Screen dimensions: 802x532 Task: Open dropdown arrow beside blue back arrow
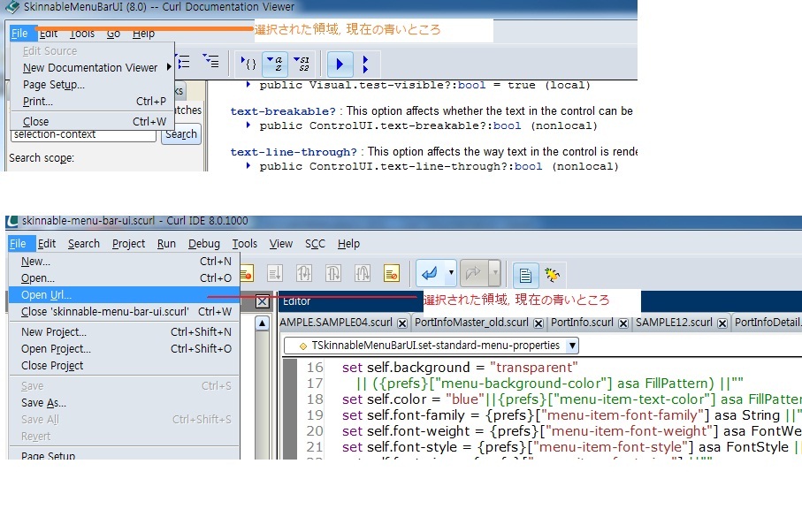tap(451, 273)
